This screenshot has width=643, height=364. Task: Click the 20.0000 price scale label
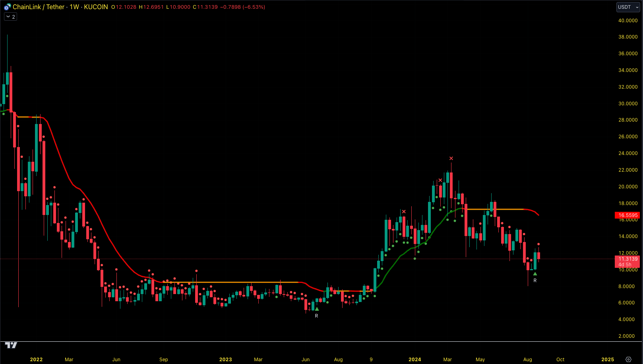coord(628,186)
